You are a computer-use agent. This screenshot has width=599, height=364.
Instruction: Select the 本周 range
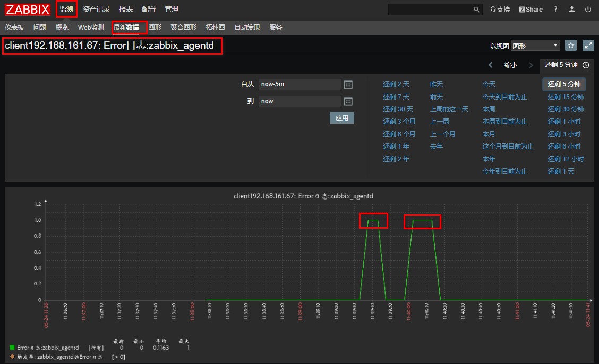pyautogui.click(x=489, y=109)
